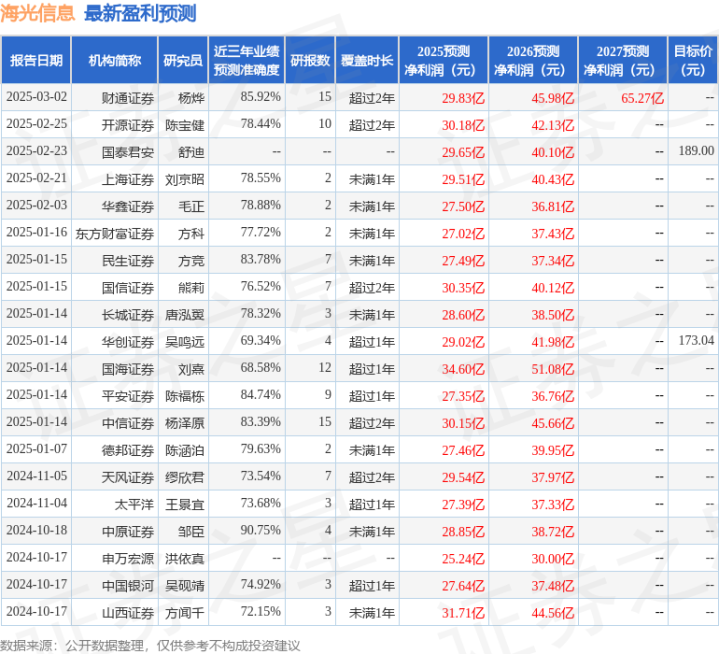Click the 近三年业绩预测准确度 column header
This screenshot has height=654, width=719.
point(246,60)
